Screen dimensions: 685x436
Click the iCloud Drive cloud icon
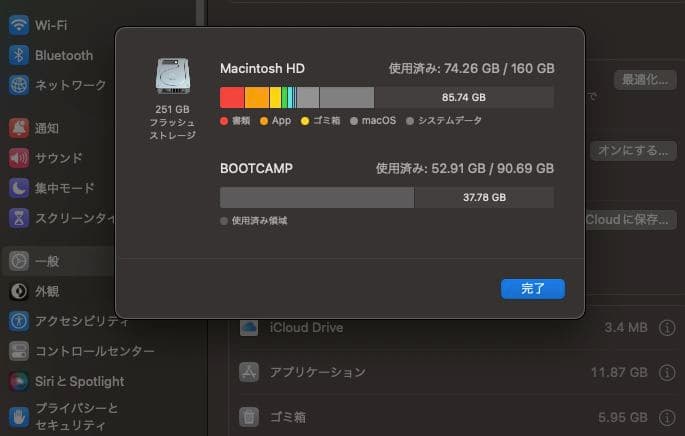coord(249,327)
